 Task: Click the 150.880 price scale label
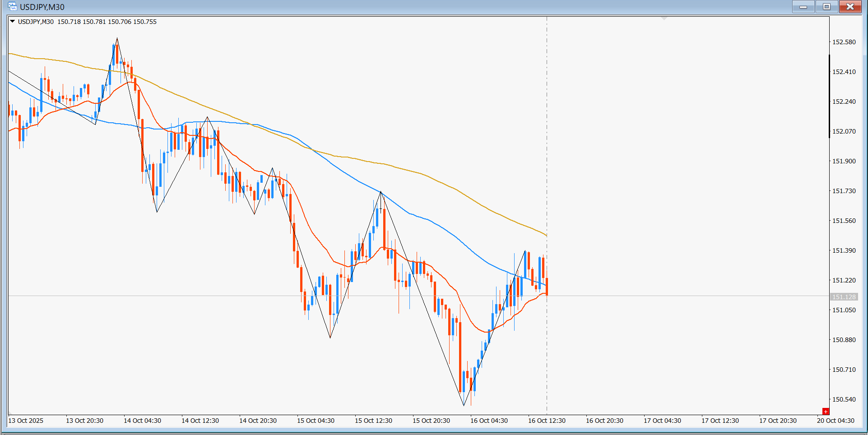[844, 340]
